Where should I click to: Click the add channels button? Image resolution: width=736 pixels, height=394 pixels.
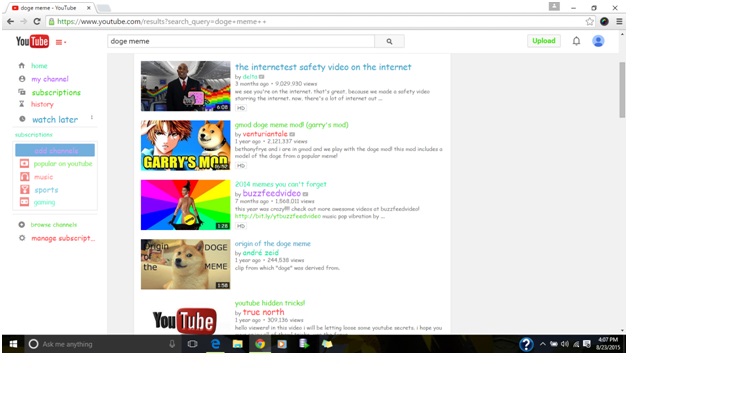[x=55, y=150]
